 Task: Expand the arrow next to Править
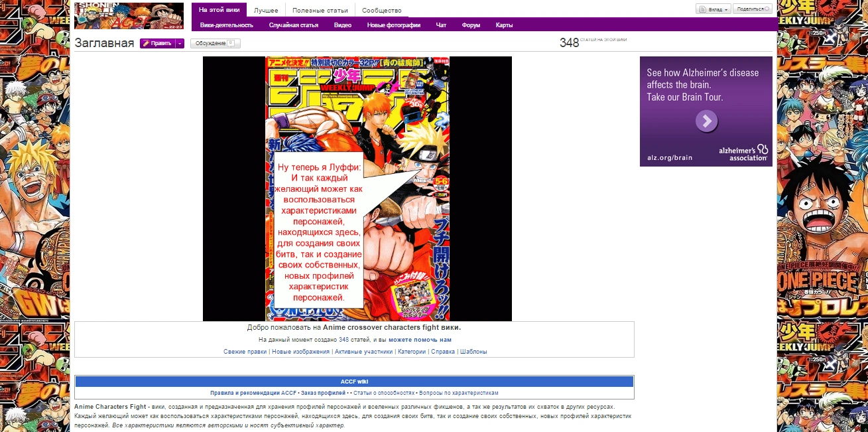point(180,43)
